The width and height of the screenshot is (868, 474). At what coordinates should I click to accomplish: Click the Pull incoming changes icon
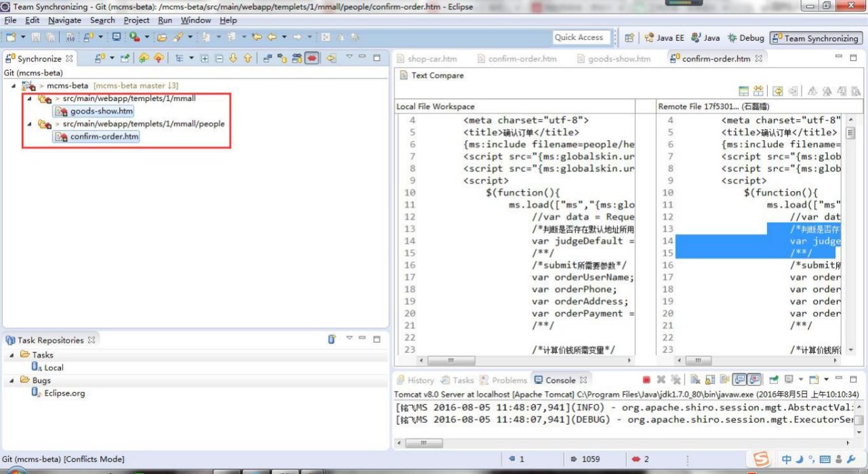143,58
